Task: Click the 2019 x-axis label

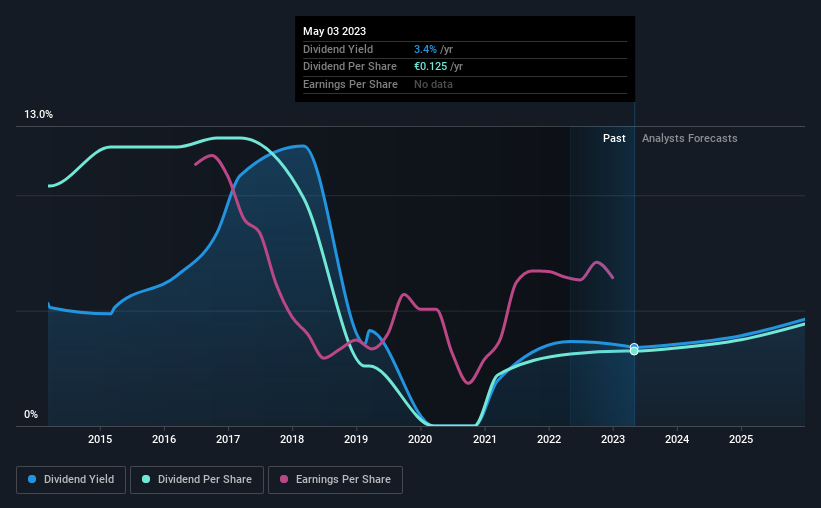Action: 356,439
